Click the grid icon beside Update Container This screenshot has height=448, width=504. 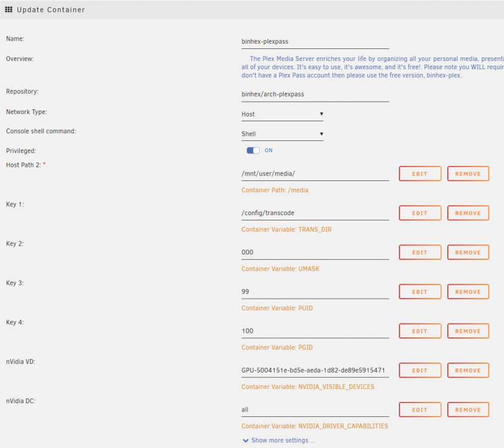pos(9,10)
